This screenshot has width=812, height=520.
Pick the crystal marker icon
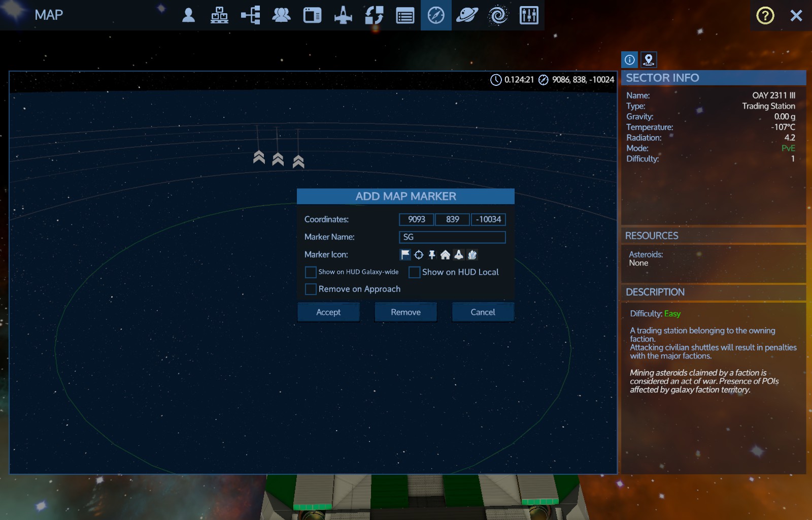click(x=472, y=255)
